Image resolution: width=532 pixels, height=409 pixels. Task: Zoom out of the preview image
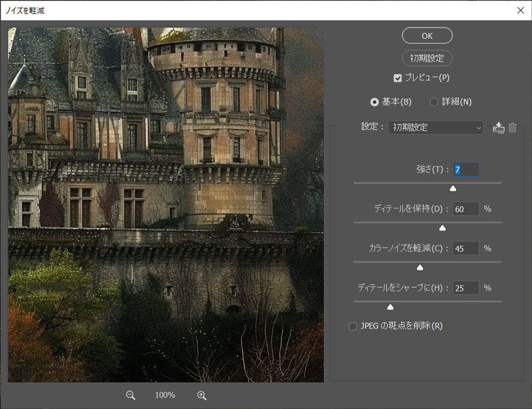130,395
